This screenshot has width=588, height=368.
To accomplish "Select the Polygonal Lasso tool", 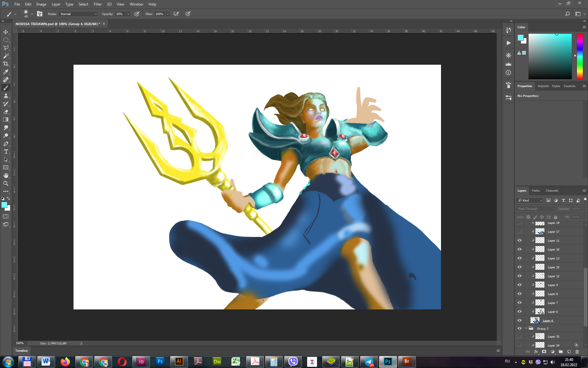I will point(6,48).
